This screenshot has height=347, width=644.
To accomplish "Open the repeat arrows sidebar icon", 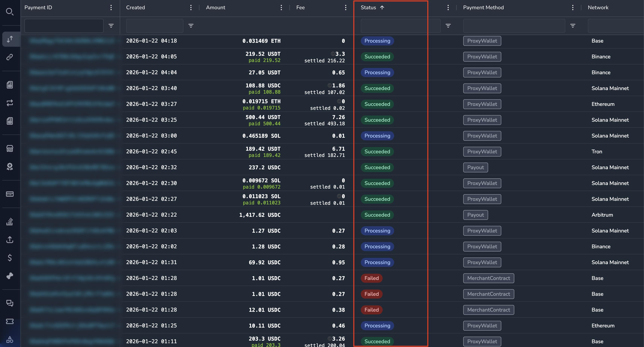I will [x=10, y=103].
